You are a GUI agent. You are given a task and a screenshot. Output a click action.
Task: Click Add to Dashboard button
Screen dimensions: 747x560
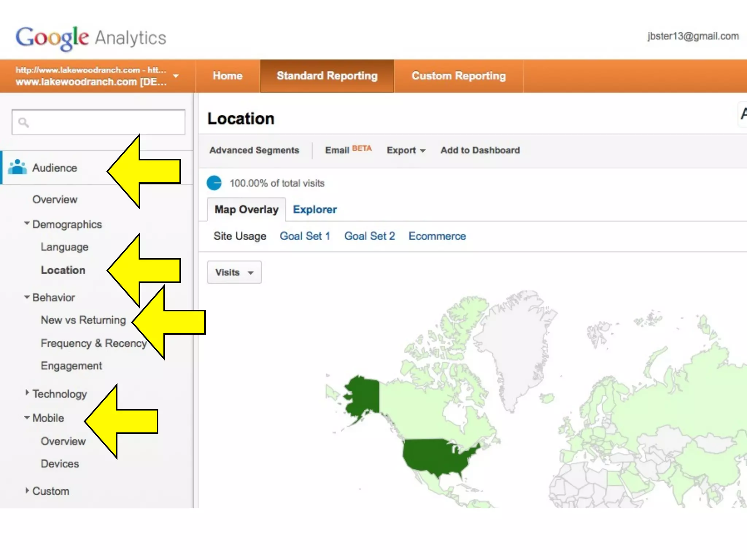pyautogui.click(x=480, y=150)
